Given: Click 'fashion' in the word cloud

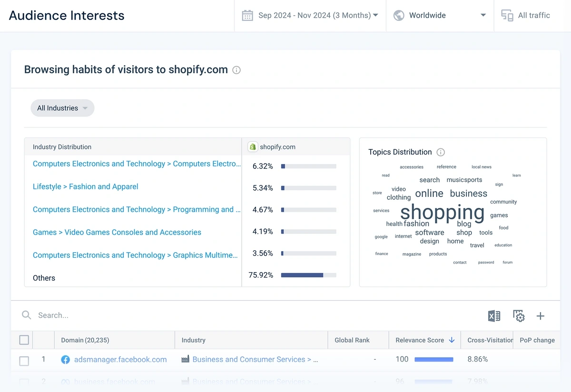Looking at the screenshot, I should [416, 224].
